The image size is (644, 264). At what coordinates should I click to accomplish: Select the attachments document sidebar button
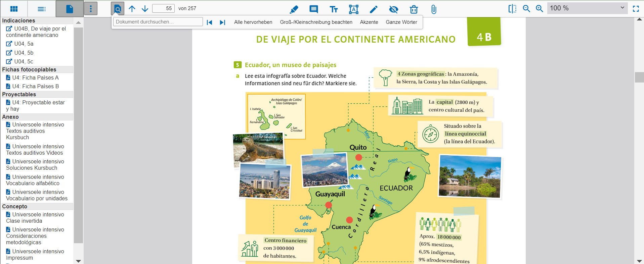coord(70,9)
